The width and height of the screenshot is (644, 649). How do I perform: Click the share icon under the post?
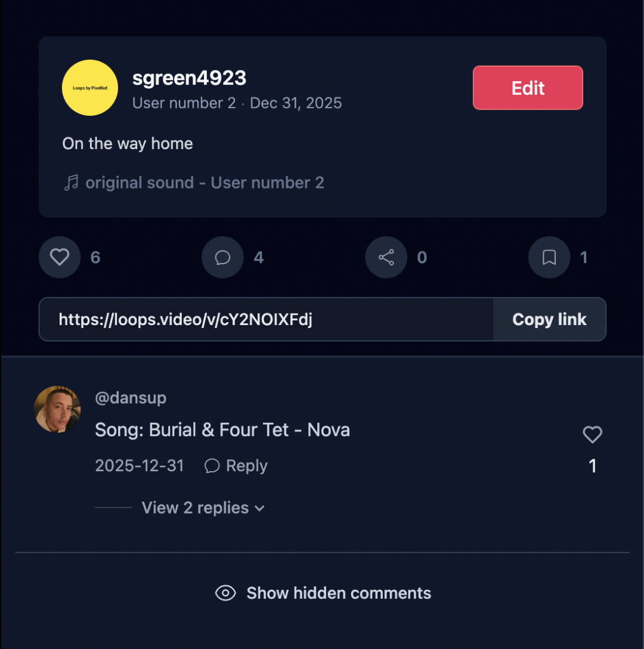coord(386,257)
